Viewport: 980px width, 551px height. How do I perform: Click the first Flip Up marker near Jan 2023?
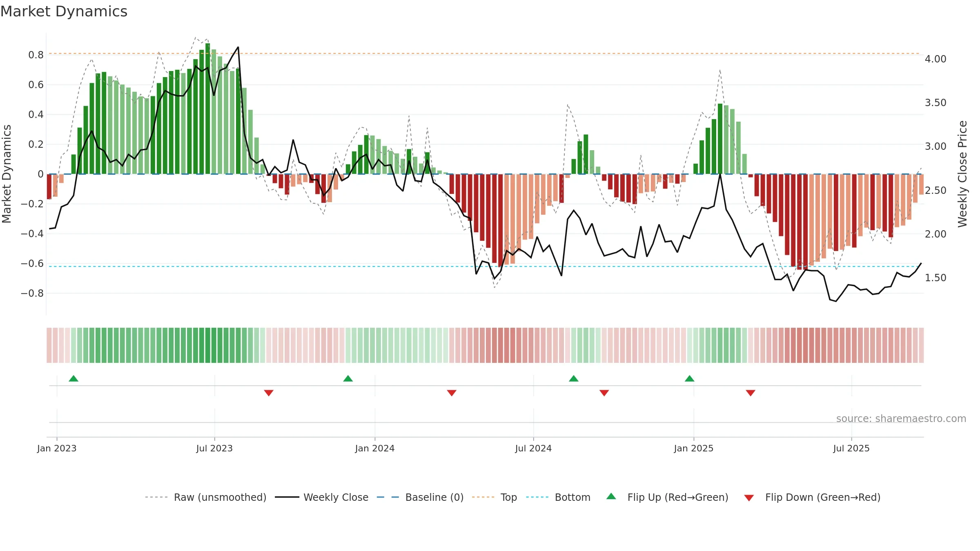73,379
